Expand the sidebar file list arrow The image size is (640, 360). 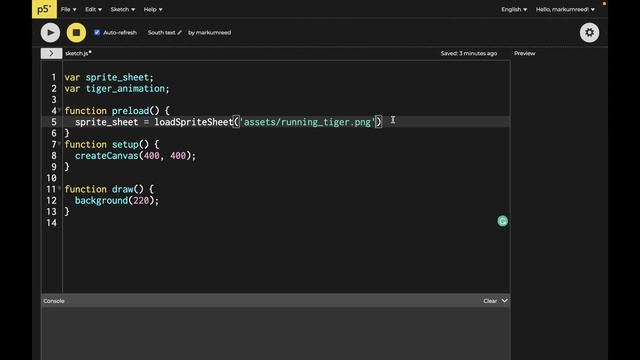51,53
